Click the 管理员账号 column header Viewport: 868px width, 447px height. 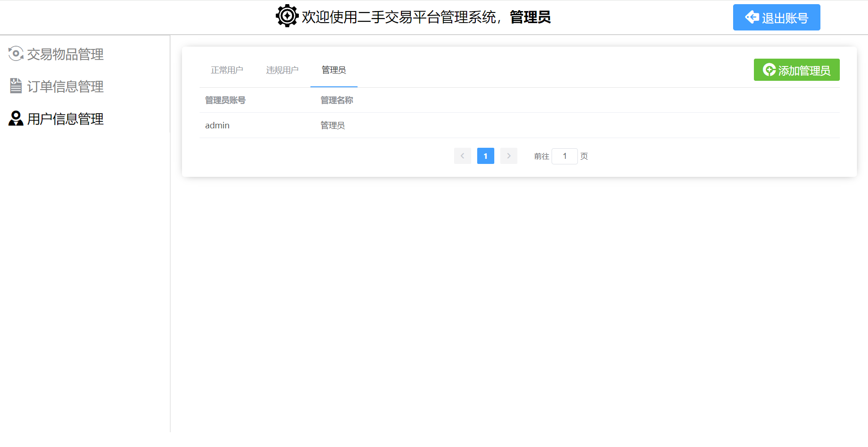(225, 100)
